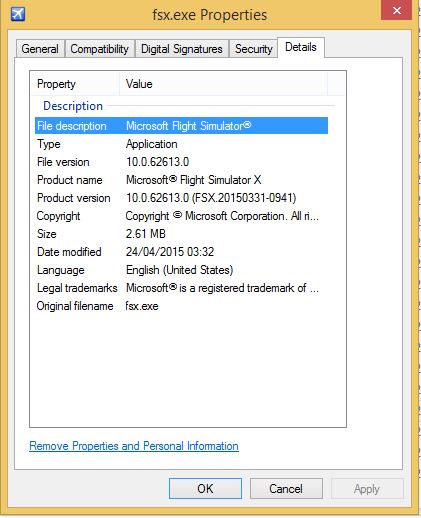Select the Legal trademarks row

click(x=181, y=288)
